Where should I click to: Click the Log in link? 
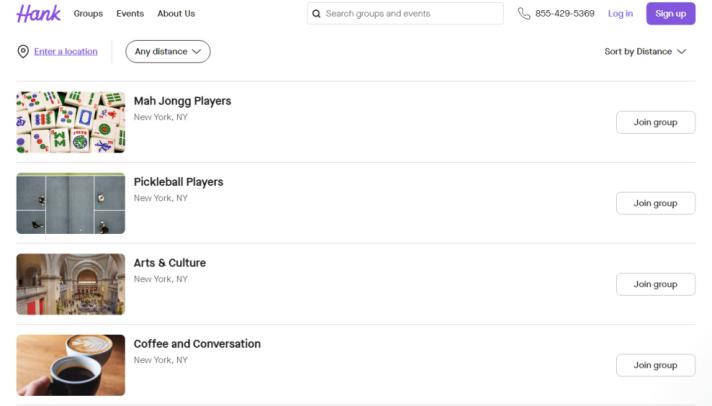click(620, 14)
